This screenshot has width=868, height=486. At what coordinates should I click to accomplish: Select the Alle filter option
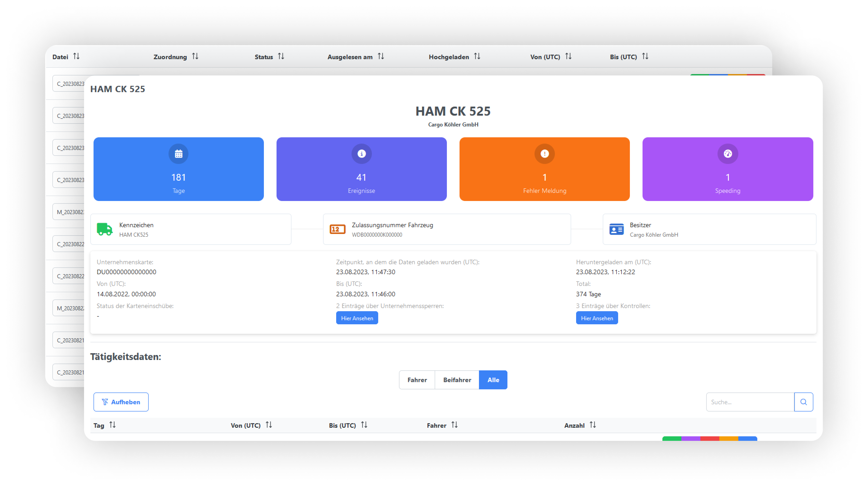(x=493, y=380)
